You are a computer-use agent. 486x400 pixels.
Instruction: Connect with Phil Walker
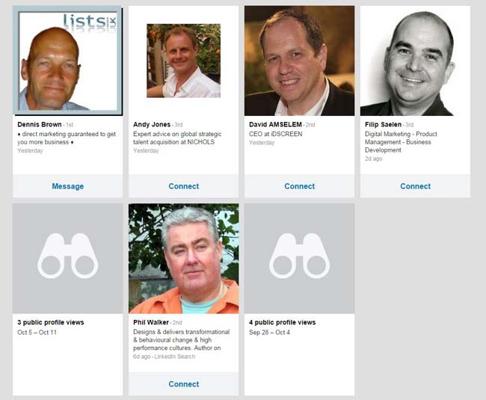coord(184,384)
